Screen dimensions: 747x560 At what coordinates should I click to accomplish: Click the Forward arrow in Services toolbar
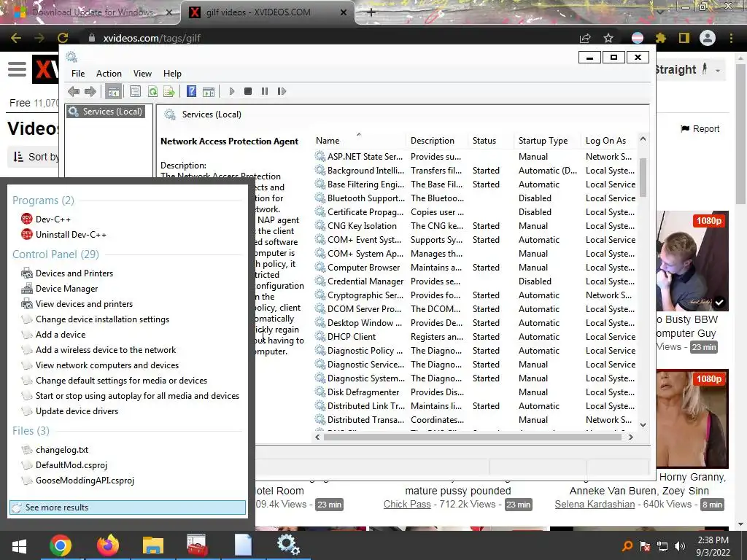(x=90, y=91)
